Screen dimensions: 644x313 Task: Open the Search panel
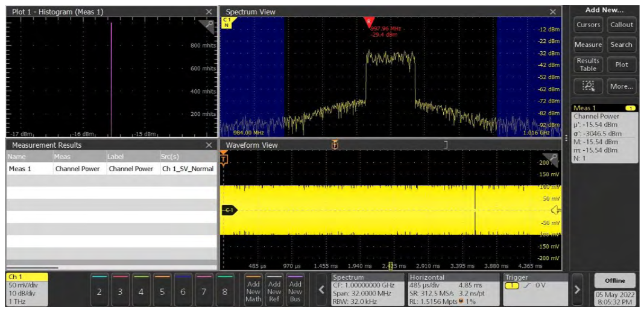[x=621, y=45]
